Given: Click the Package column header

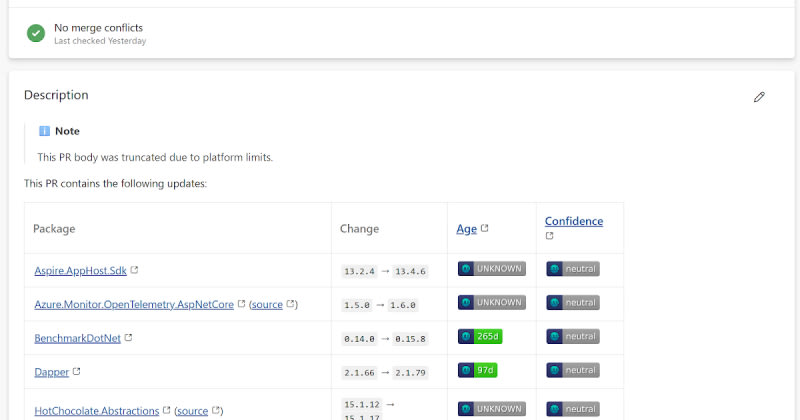Looking at the screenshot, I should click(x=54, y=229).
